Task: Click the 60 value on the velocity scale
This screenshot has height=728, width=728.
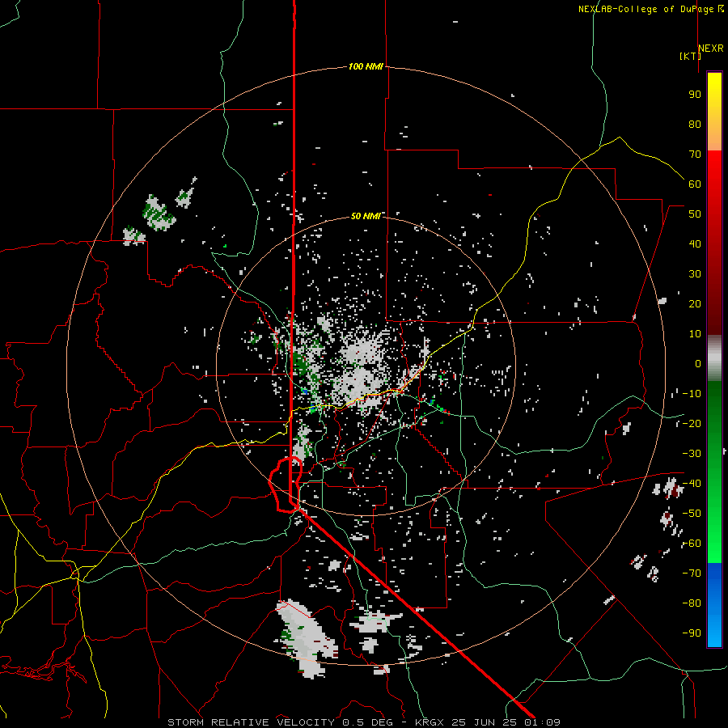Action: 695,184
